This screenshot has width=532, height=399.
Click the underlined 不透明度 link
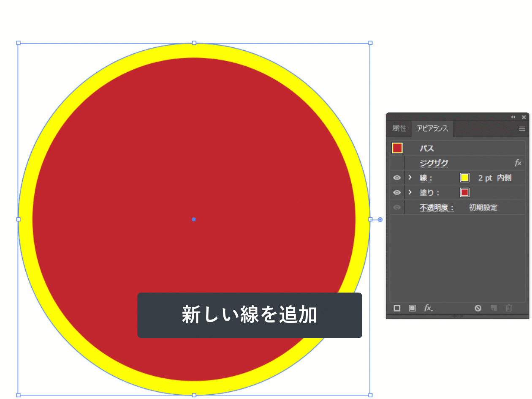pos(436,207)
